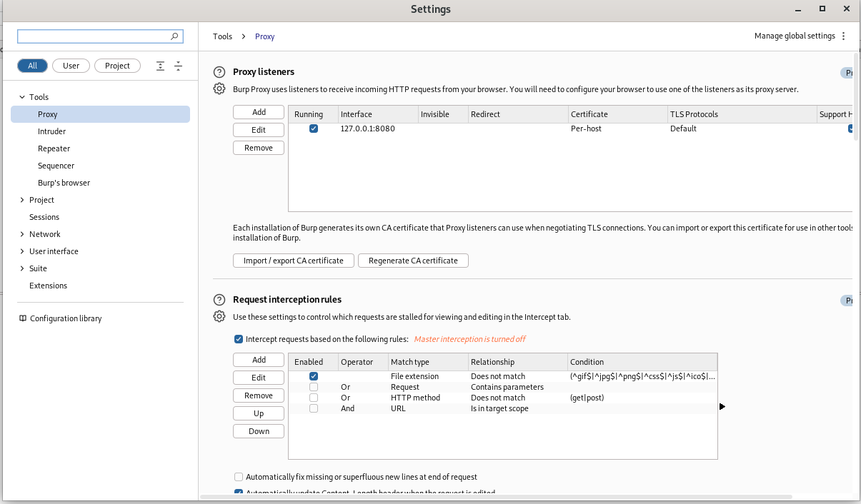Viewport: 861px width, 504px height.
Task: Click the Project badge beside Proxy listeners
Action: click(847, 73)
